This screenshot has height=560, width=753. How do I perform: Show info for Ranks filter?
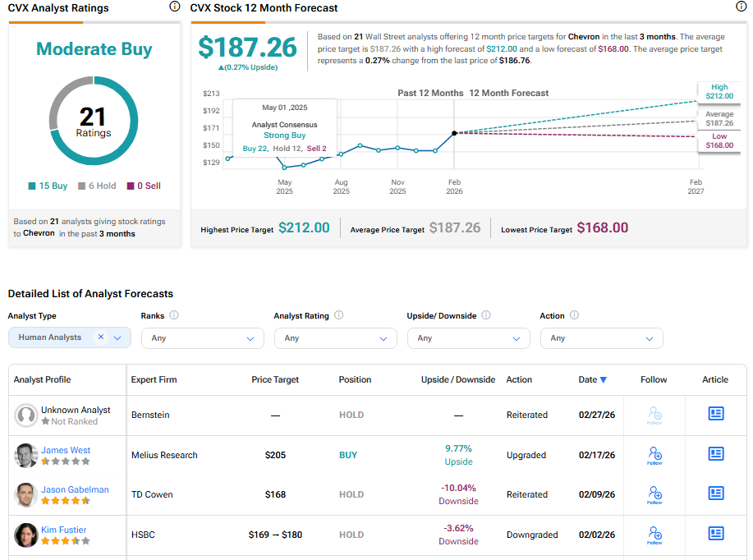174,315
